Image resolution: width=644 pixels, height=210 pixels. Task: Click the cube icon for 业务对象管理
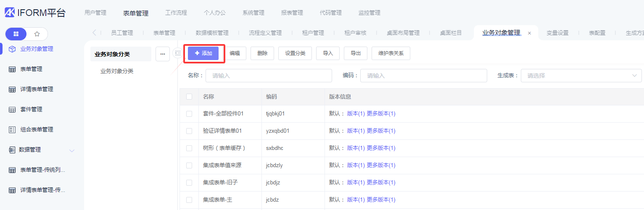click(x=12, y=49)
